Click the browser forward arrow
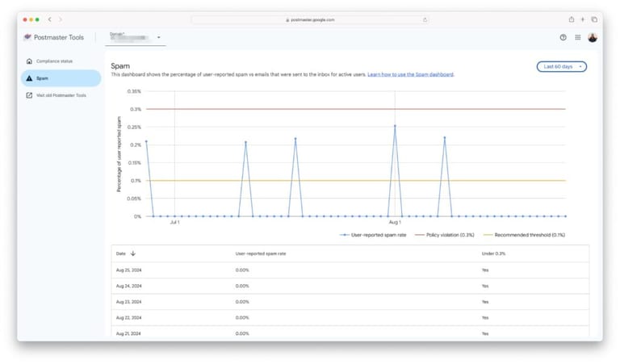Screen dimensions: 620x364 point(60,19)
